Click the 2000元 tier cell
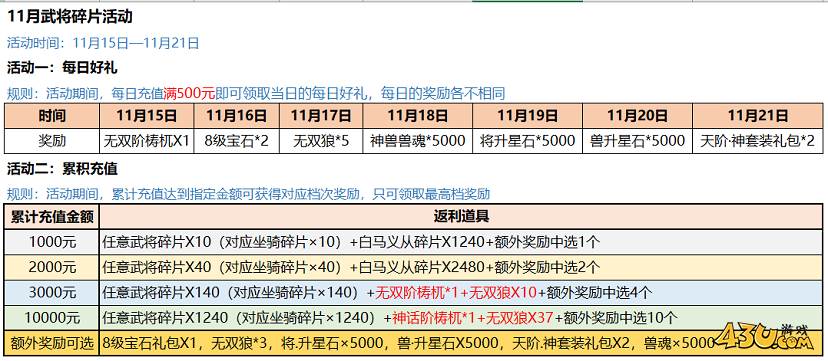 [x=52, y=268]
